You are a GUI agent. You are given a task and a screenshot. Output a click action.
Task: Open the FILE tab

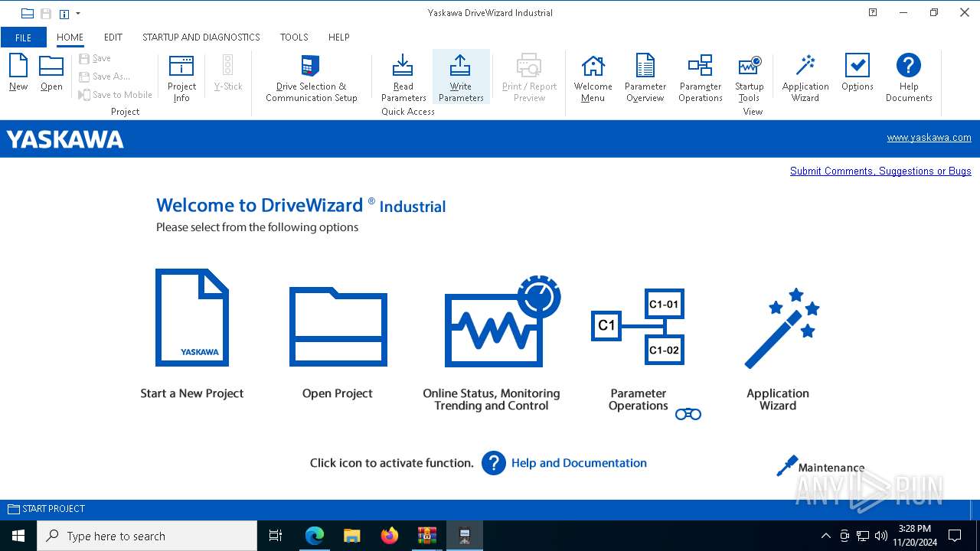(x=24, y=37)
